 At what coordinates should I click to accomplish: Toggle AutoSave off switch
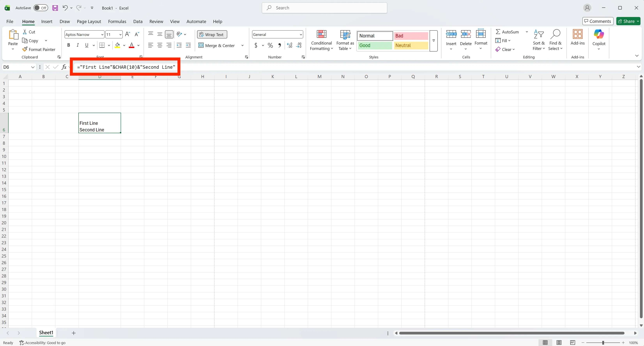[x=41, y=8]
